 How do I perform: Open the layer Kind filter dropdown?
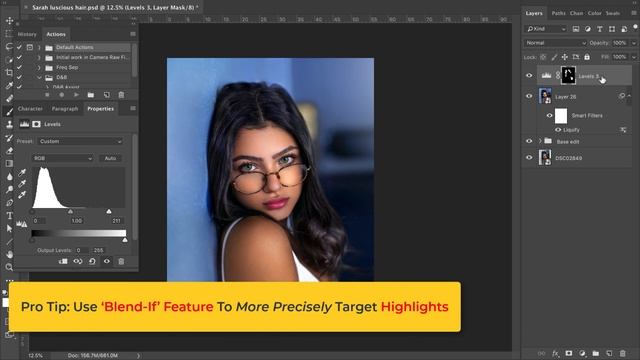tap(546, 29)
